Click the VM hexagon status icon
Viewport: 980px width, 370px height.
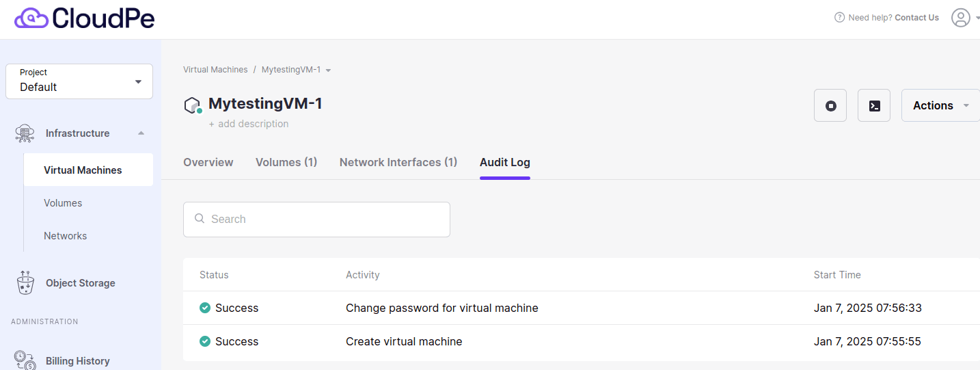tap(193, 106)
